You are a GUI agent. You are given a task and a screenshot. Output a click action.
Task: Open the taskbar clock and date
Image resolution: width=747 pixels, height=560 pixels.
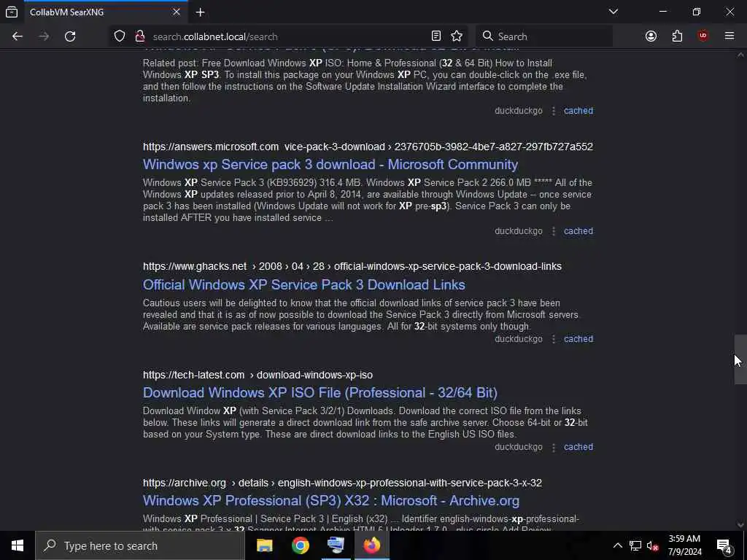pos(684,545)
